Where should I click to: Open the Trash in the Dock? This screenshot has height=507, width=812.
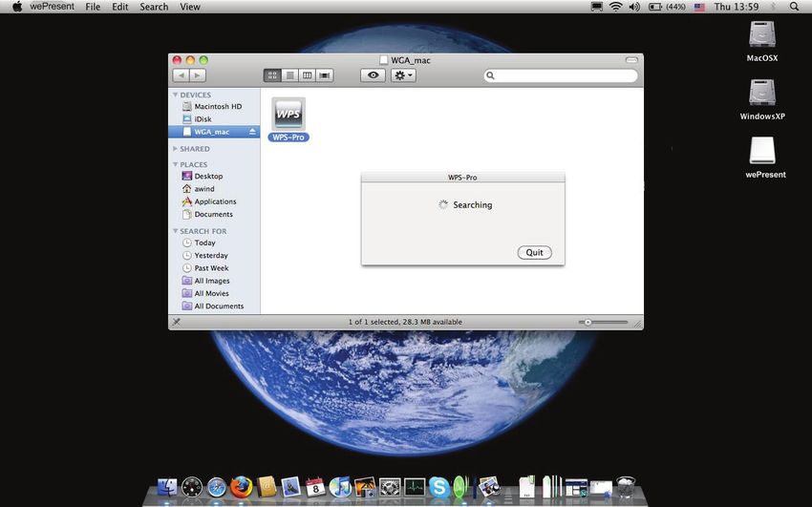pyautogui.click(x=626, y=487)
